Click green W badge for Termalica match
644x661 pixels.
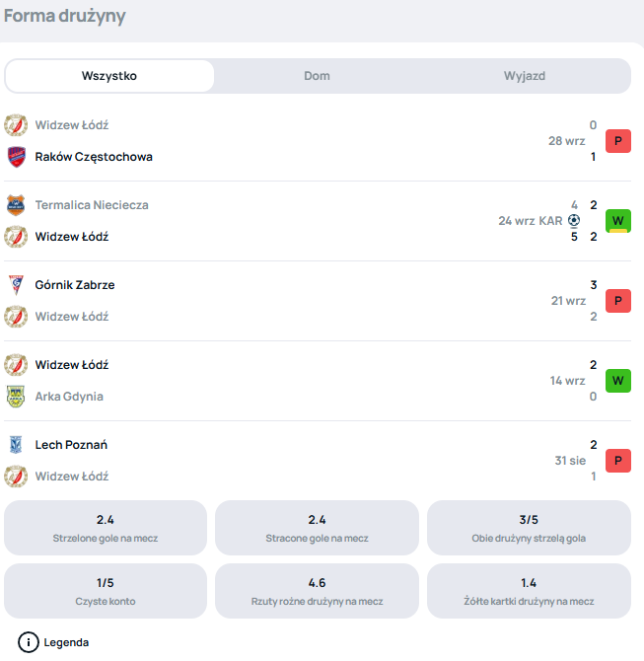(x=618, y=221)
